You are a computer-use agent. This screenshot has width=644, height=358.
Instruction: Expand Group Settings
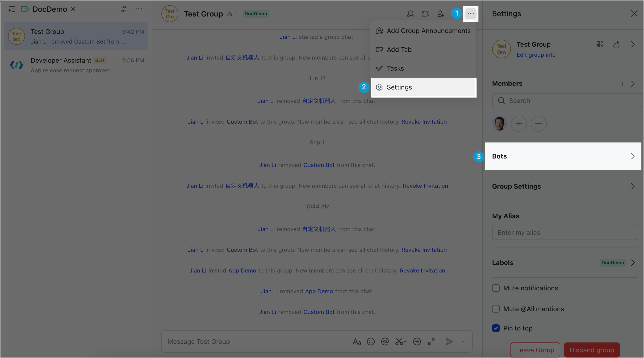point(563,187)
